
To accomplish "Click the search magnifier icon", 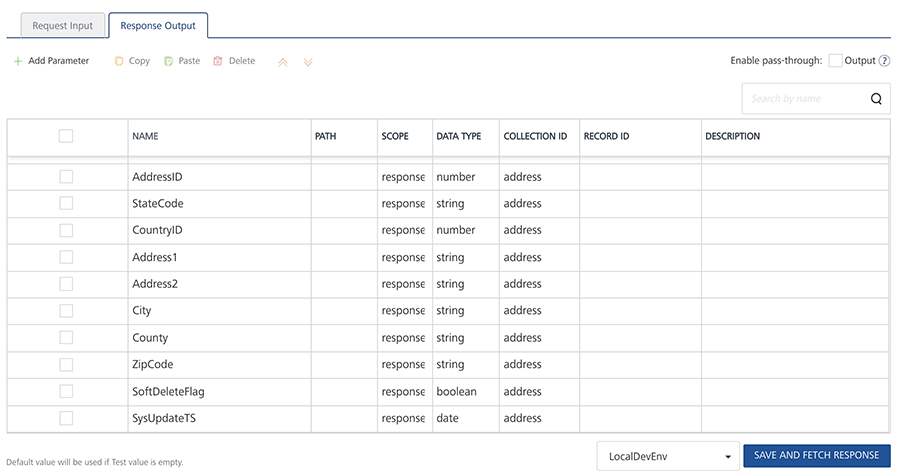I will (x=876, y=99).
